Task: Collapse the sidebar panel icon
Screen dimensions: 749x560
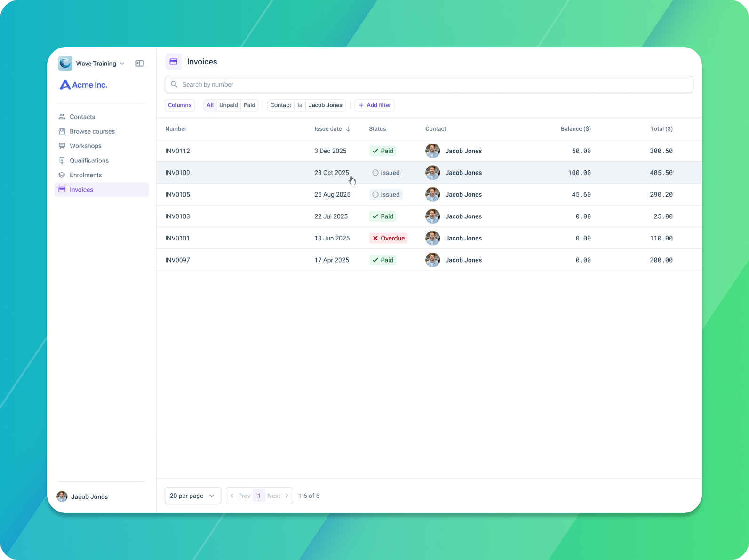Action: (x=140, y=64)
